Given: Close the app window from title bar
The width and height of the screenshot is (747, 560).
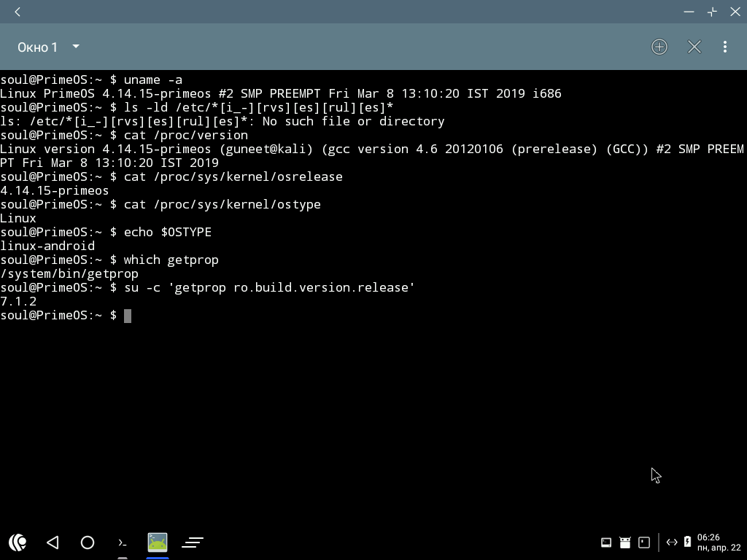Looking at the screenshot, I should tap(735, 12).
